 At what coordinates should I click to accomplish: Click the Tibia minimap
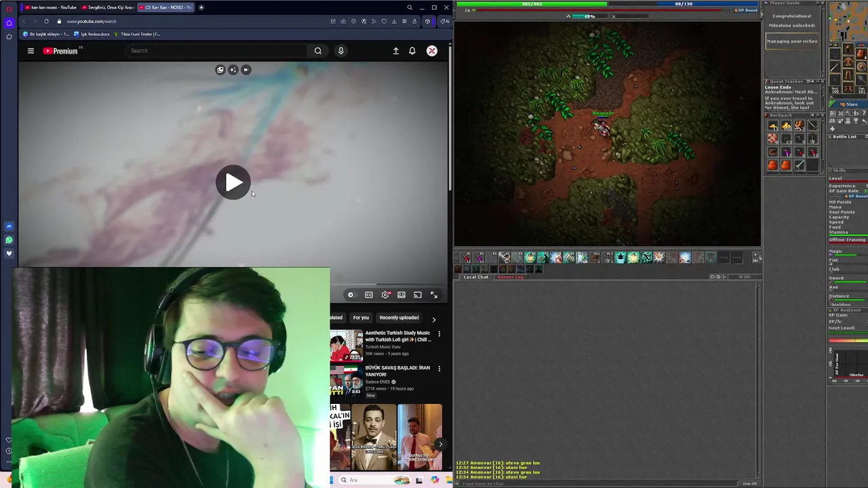847,22
